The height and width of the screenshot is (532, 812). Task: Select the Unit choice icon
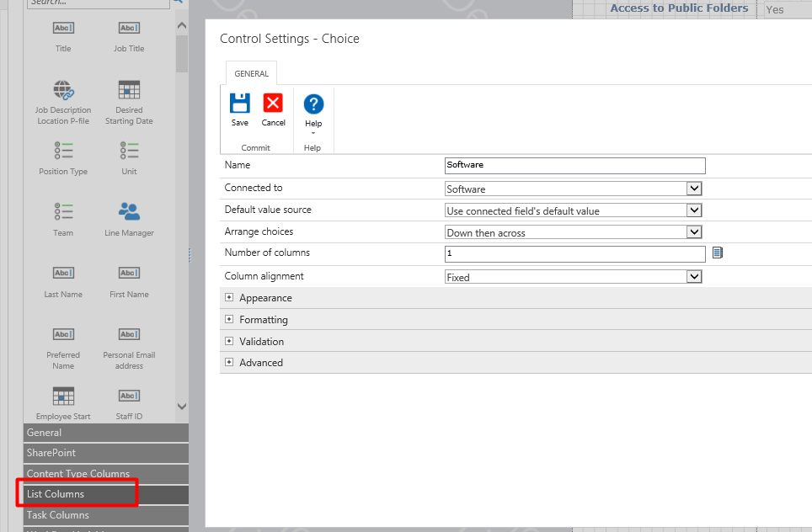129,151
